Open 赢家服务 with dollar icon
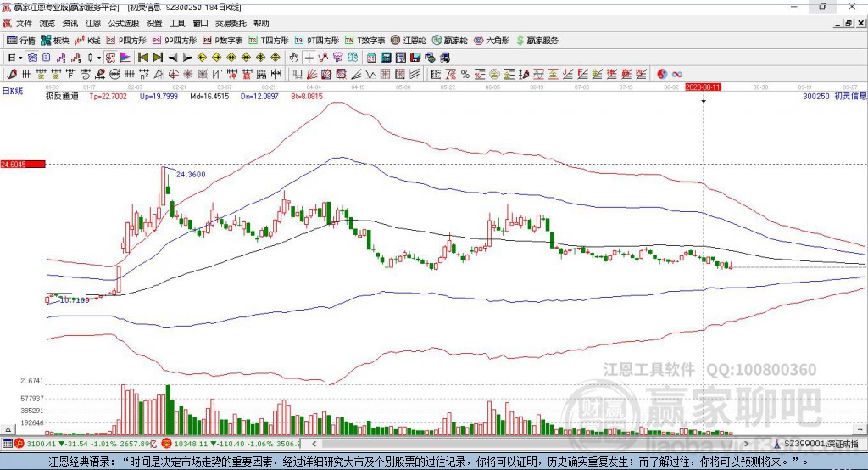Image resolution: width=868 pixels, height=470 pixels. (537, 41)
